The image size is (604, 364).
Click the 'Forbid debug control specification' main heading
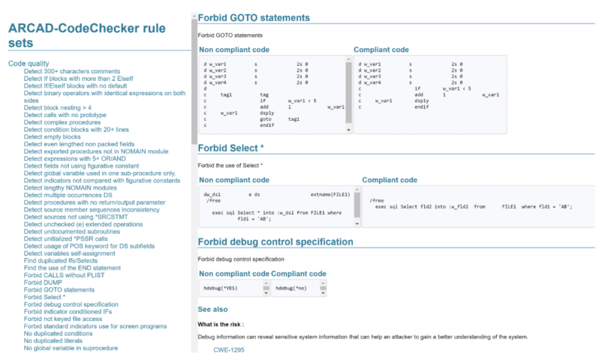point(276,242)
